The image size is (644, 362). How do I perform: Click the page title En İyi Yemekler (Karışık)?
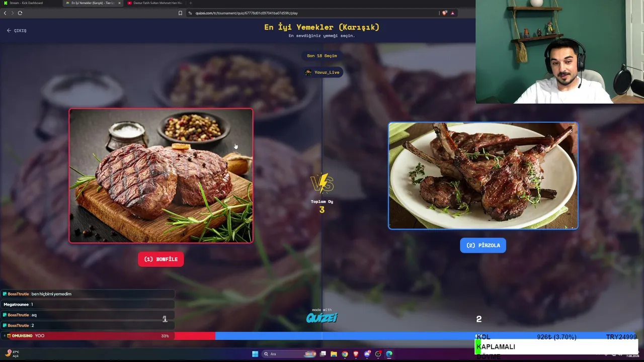click(x=322, y=27)
